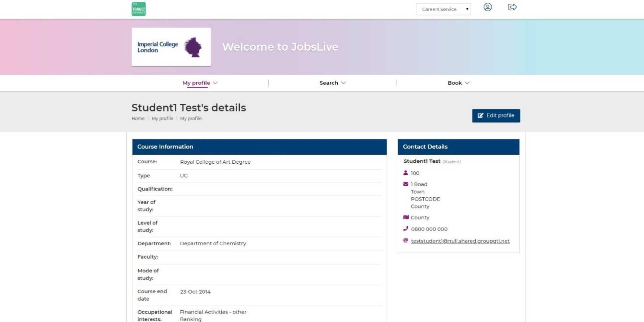Click the envelope address icon

click(x=406, y=184)
